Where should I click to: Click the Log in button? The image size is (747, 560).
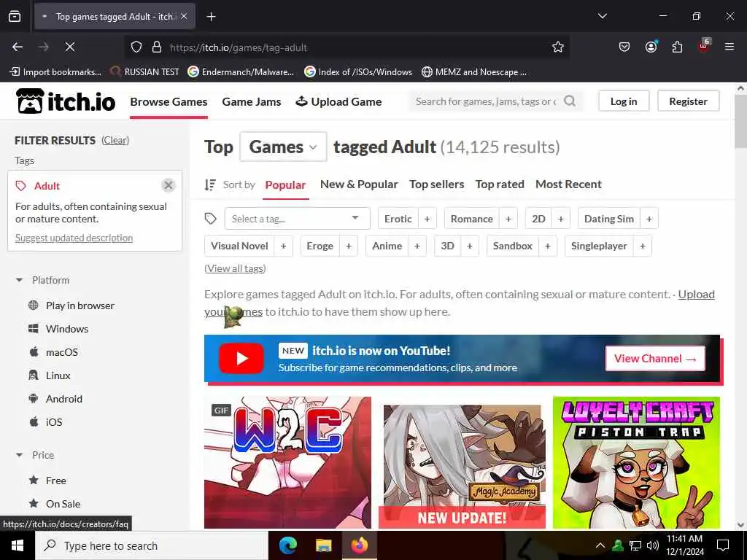coord(624,101)
